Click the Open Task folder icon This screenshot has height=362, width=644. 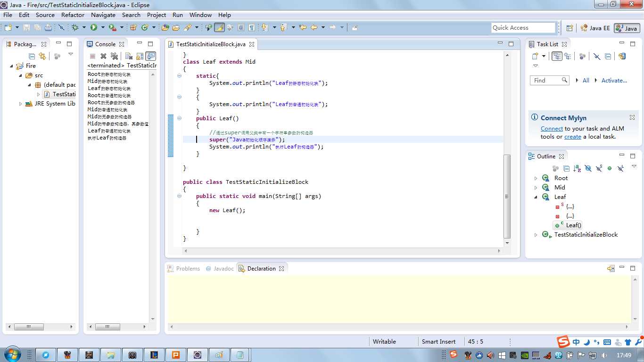pos(176,27)
